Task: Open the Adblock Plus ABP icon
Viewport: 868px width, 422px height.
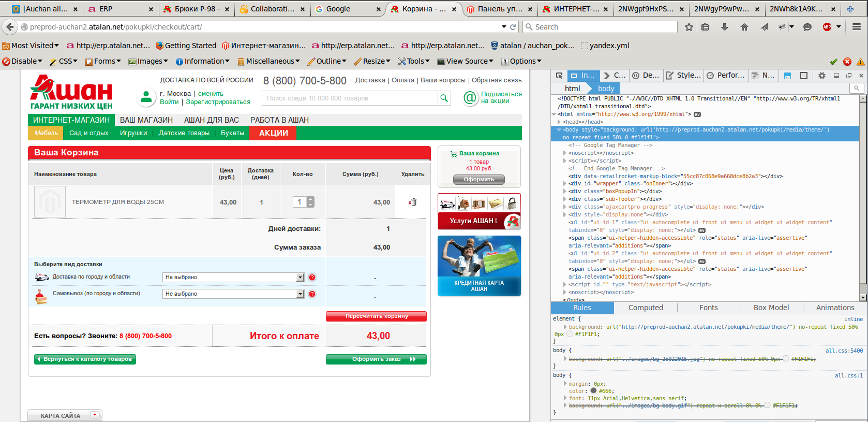Action: tap(827, 27)
